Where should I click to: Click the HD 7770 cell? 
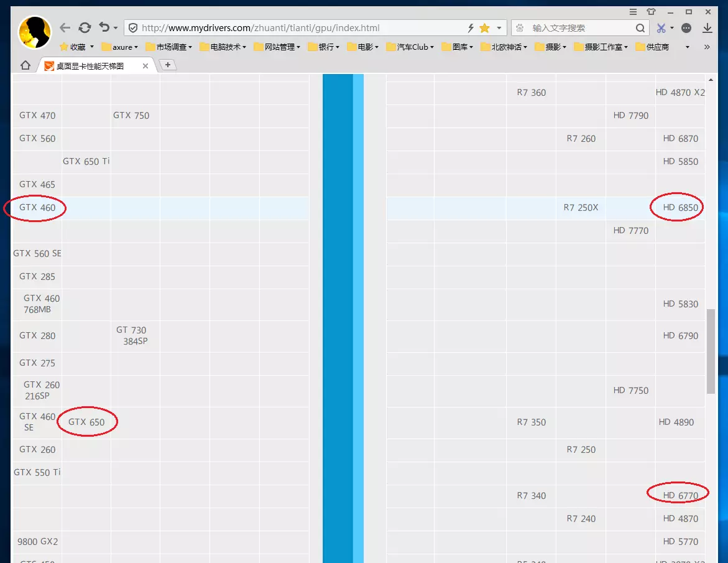pos(631,230)
